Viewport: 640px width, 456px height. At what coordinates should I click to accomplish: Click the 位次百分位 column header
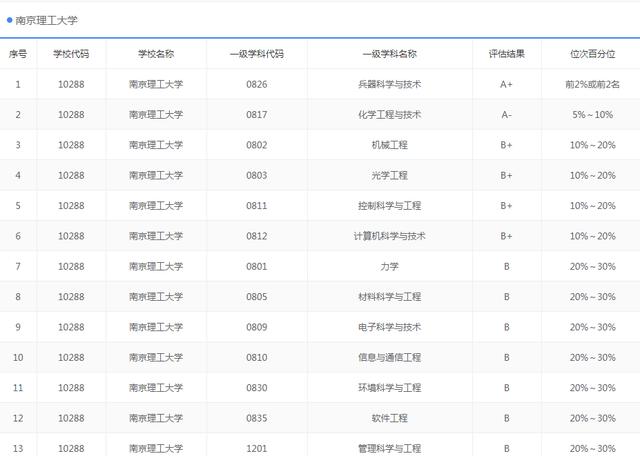click(592, 54)
